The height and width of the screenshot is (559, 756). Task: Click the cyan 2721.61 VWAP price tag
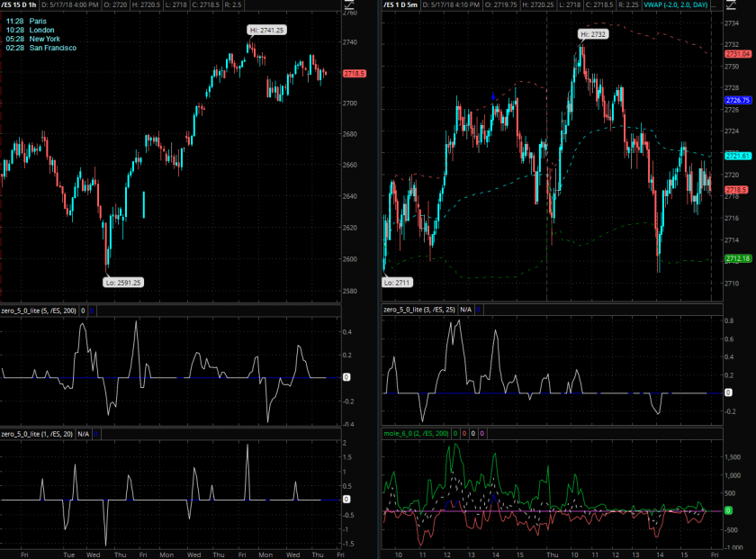click(x=737, y=156)
